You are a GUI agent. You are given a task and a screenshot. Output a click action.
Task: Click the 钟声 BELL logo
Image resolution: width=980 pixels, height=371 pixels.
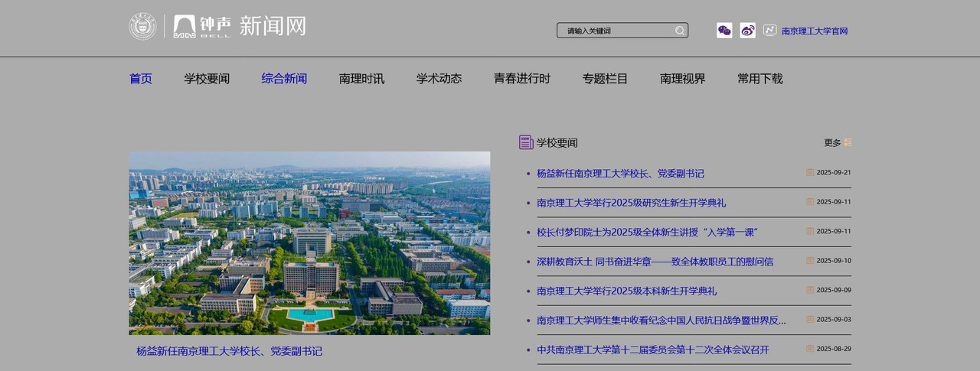click(x=202, y=26)
